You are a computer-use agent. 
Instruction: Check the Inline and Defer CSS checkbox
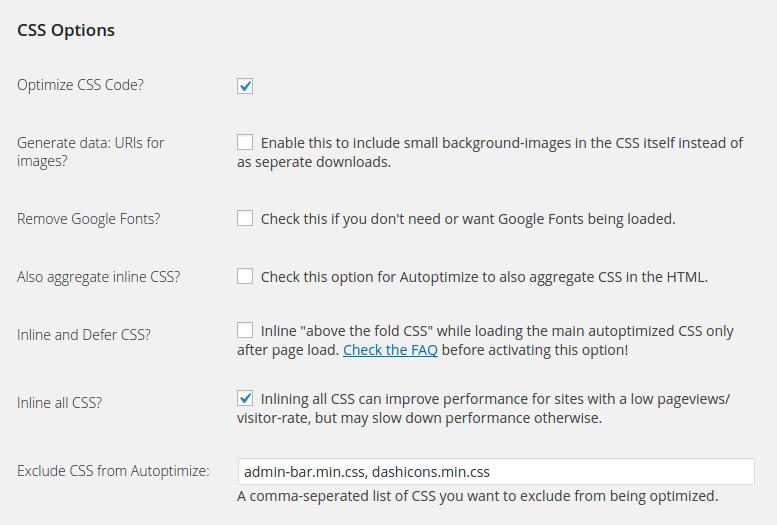coord(245,330)
